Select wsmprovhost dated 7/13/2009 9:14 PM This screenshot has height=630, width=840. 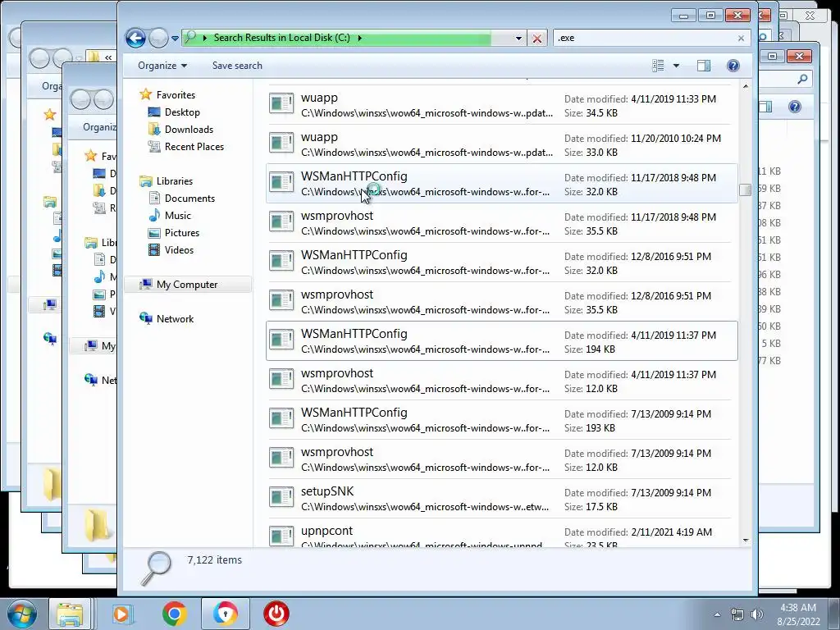click(501, 459)
